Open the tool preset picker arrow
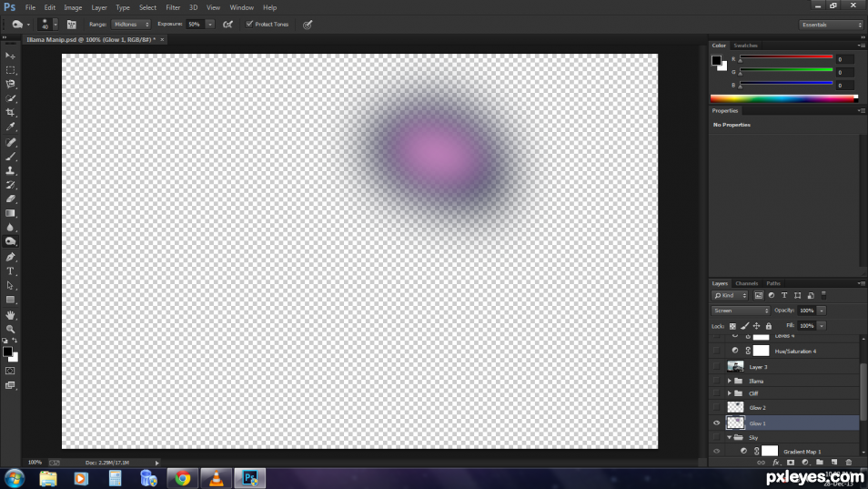 (x=28, y=25)
